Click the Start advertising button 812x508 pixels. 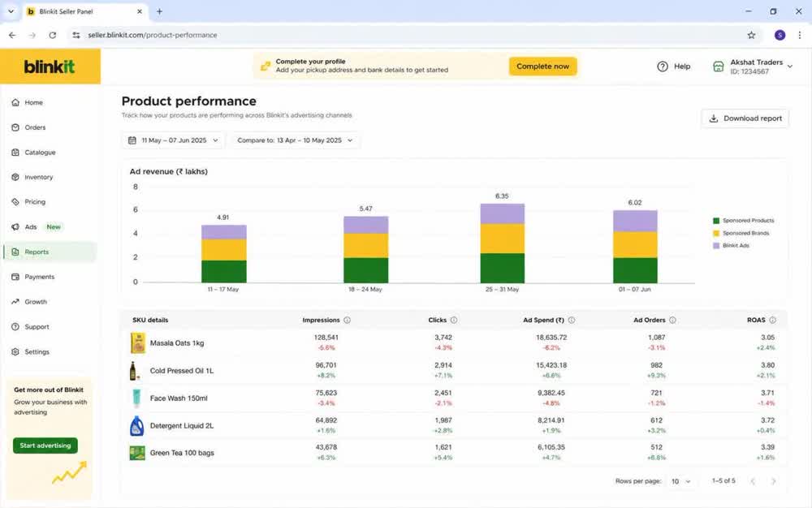click(x=45, y=446)
